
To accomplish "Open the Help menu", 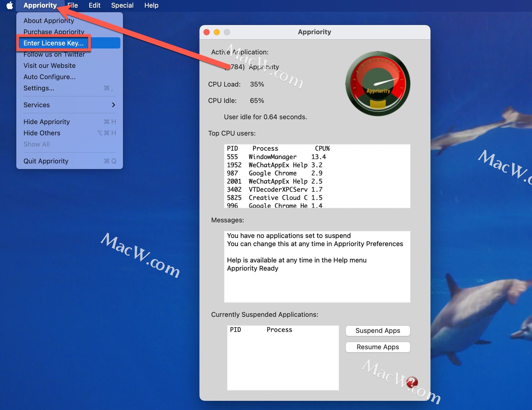I will (x=151, y=5).
